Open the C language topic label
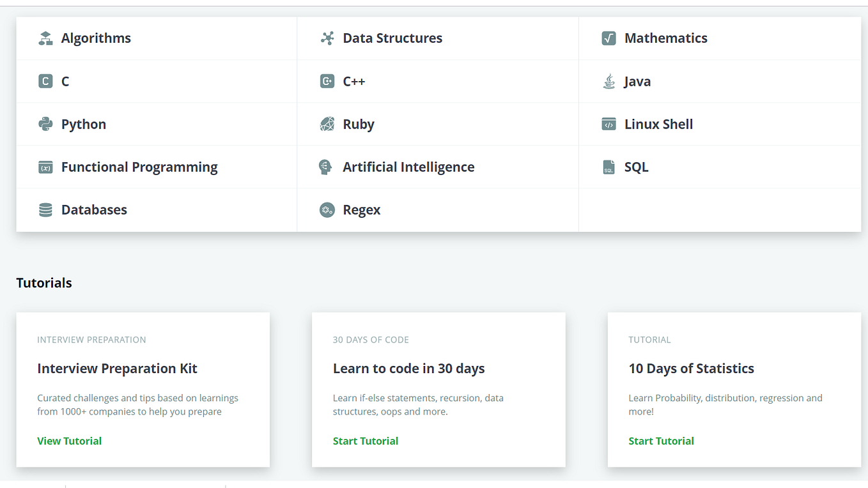The height and width of the screenshot is (488, 868). [65, 82]
